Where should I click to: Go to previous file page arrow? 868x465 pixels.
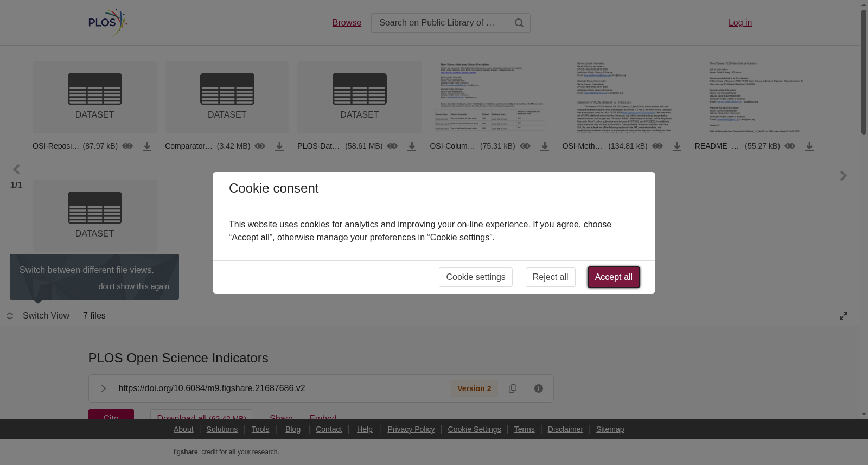(16, 169)
